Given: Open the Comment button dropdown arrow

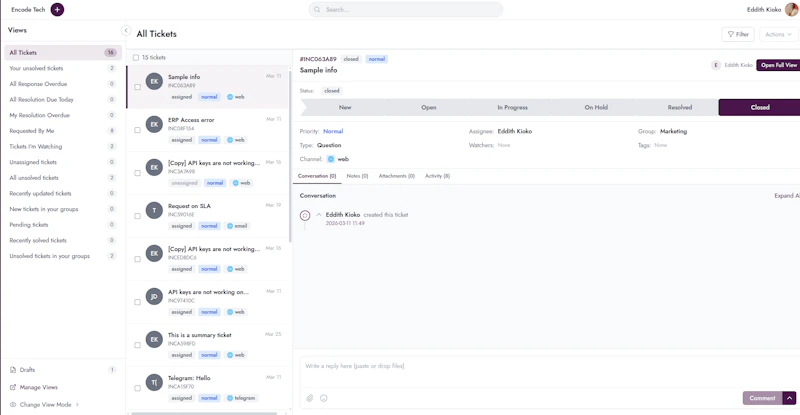Looking at the screenshot, I should (x=789, y=398).
